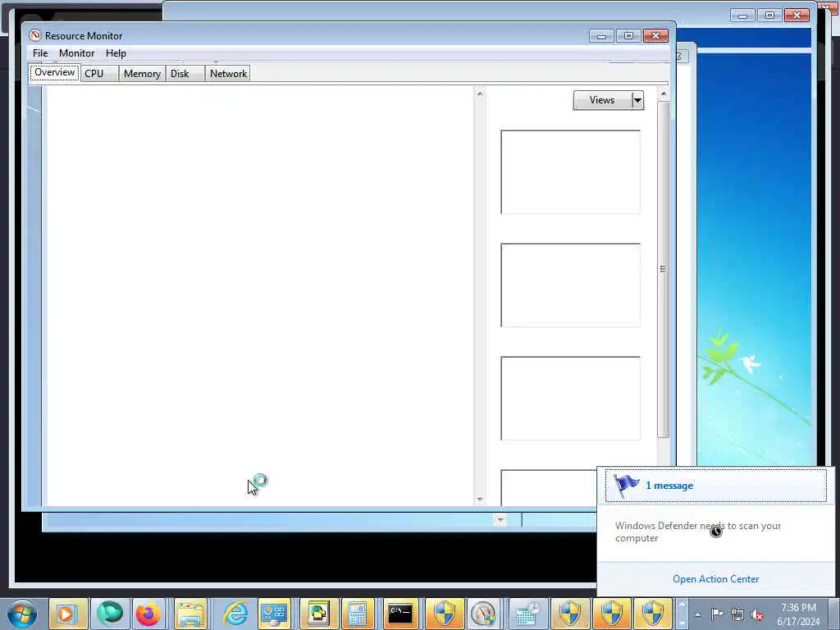Minimize the Resource Monitor window

click(601, 36)
